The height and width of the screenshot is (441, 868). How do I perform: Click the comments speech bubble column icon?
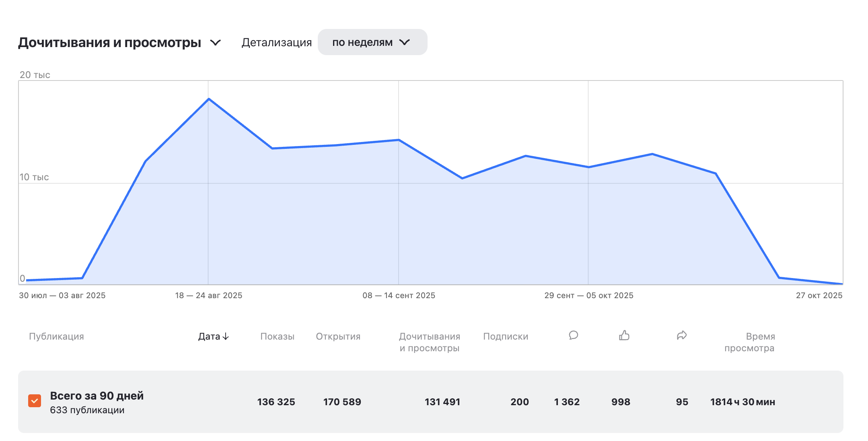point(573,335)
